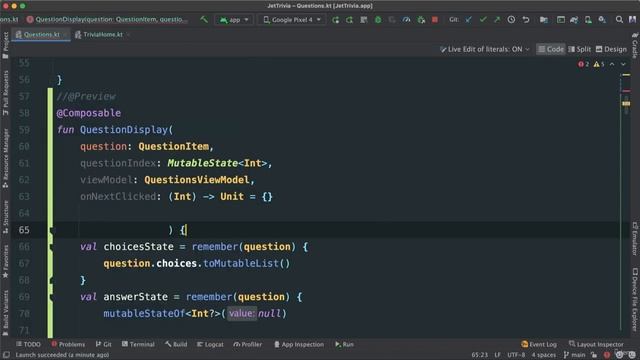Screen dimensions: 640x360
Task: Switch to the Questions.kt editor tab
Action: tap(41, 35)
